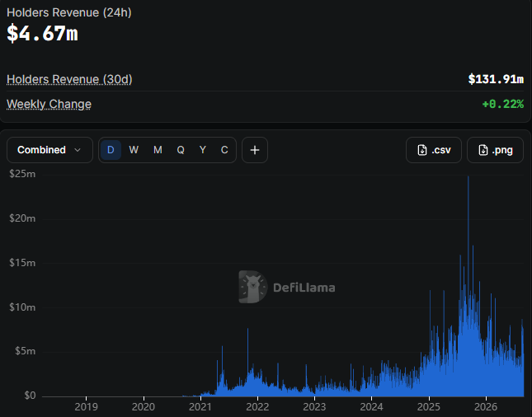Click the 2022 x-axis label

257,407
